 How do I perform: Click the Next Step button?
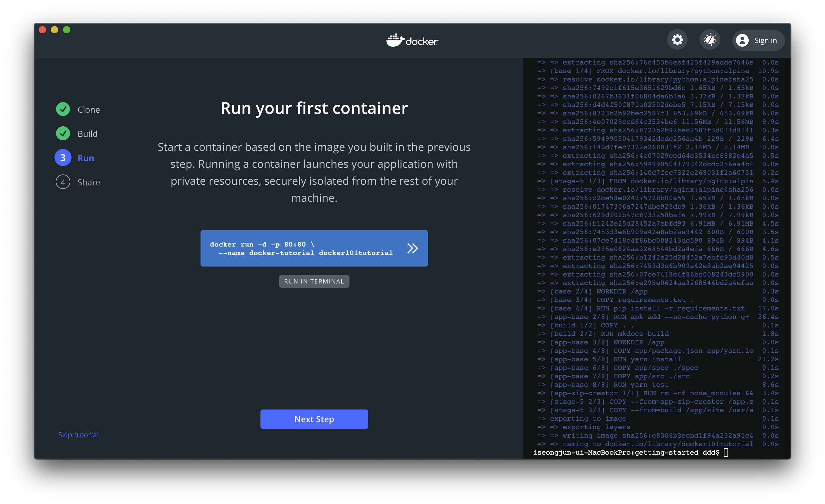(x=314, y=419)
